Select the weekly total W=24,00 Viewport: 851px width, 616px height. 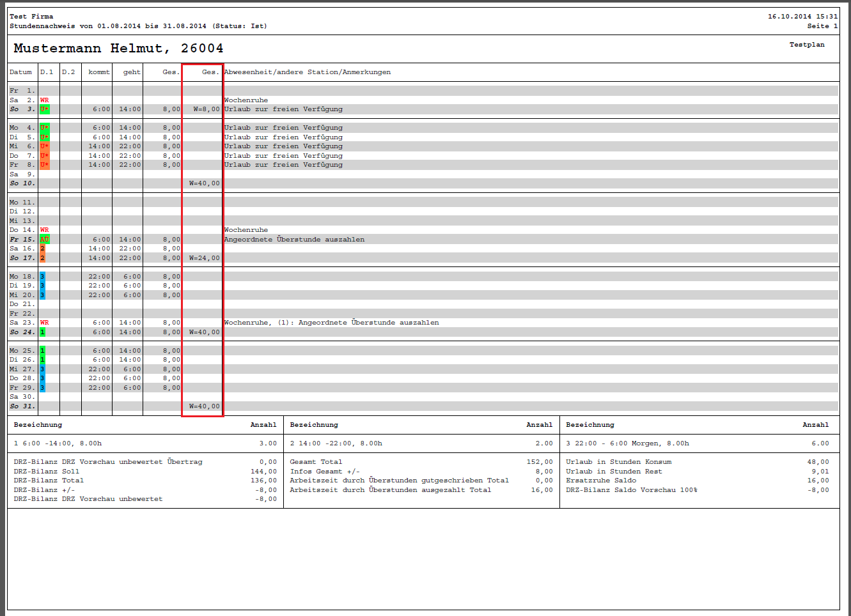[204, 258]
